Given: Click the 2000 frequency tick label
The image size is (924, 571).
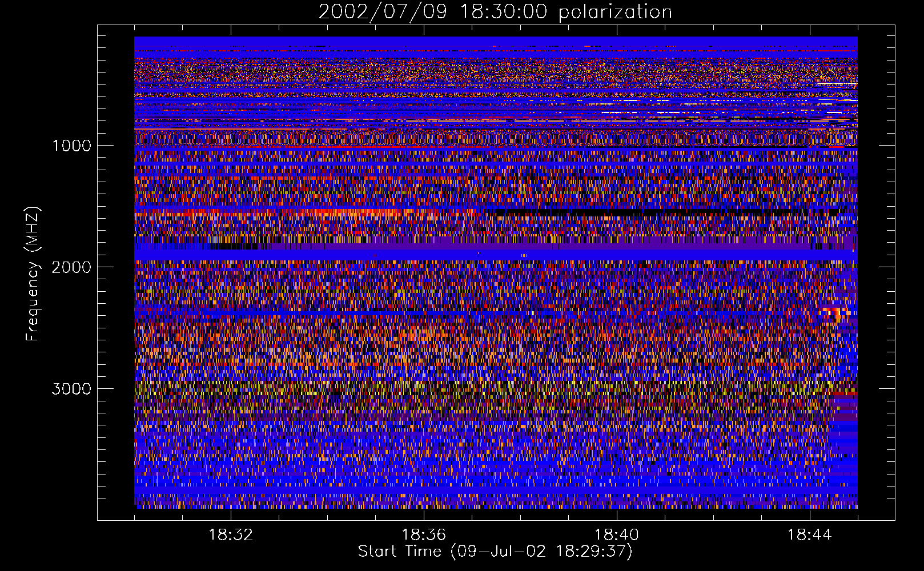Looking at the screenshot, I should (71, 267).
